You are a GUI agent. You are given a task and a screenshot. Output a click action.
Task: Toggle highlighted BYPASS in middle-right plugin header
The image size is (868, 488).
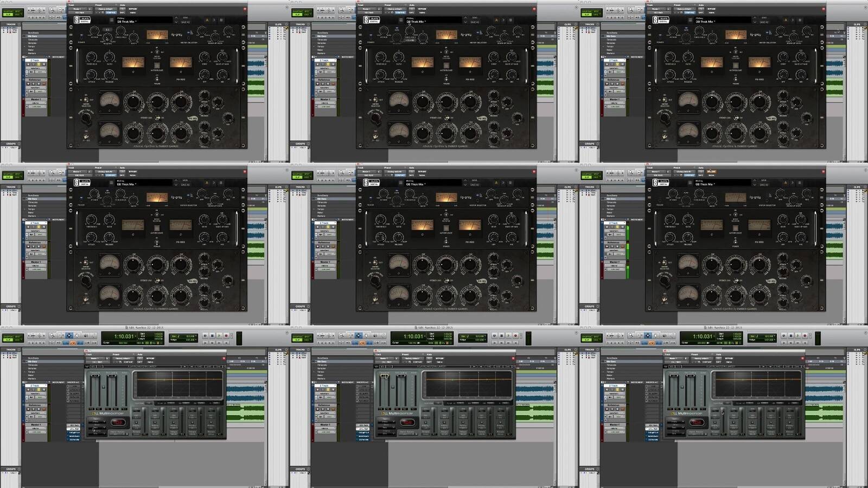point(711,172)
